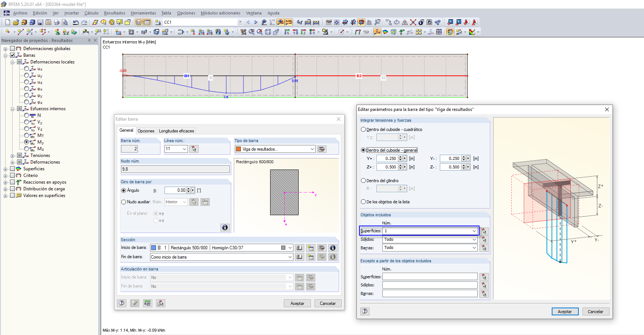The image size is (644, 335).
Task: Click Cancelar in the Editar barra dialog
Action: click(x=328, y=303)
